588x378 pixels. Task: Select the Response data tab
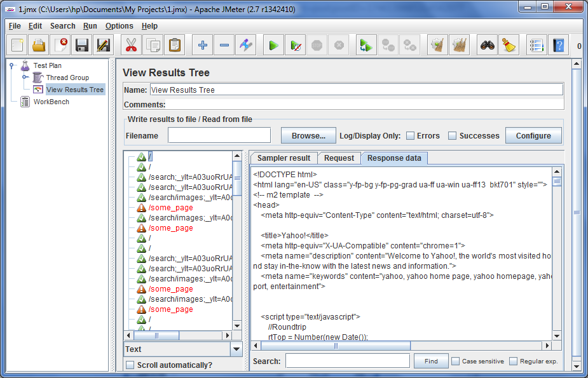(x=394, y=158)
